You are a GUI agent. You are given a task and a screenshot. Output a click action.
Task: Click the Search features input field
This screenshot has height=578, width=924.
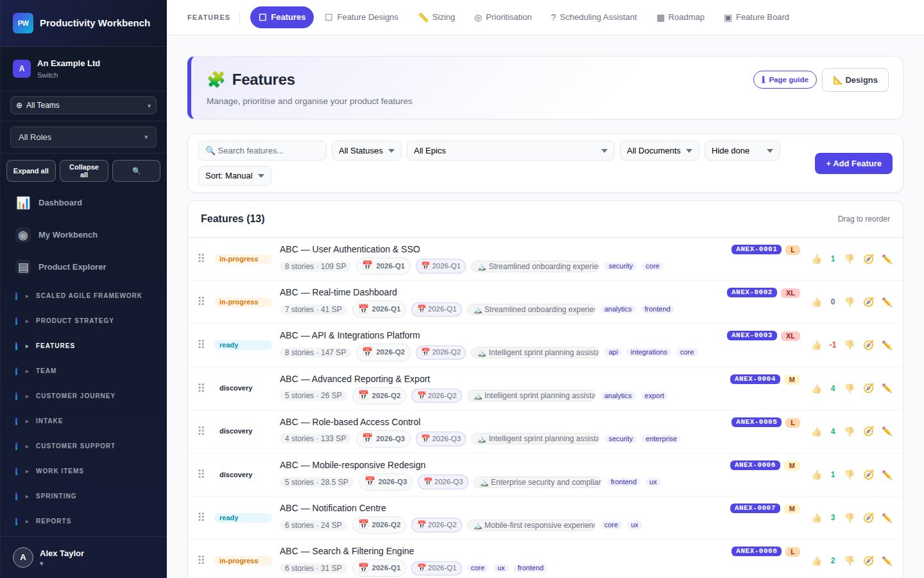262,151
